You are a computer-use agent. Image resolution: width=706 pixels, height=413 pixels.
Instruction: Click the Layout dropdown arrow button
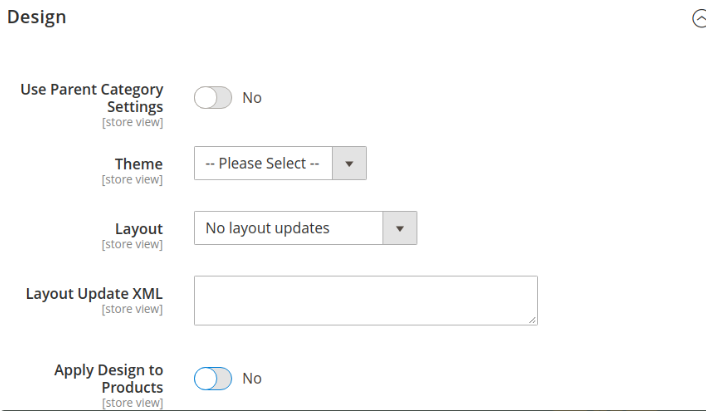[400, 228]
